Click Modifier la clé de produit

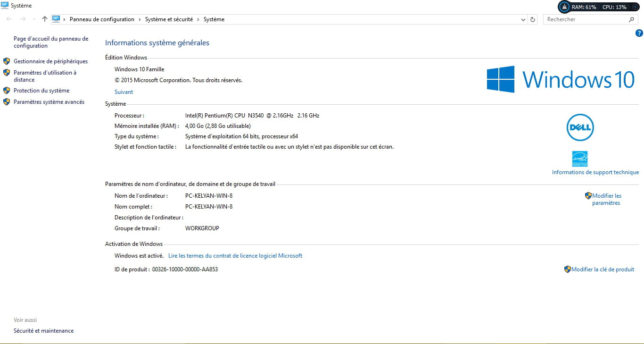click(x=603, y=269)
